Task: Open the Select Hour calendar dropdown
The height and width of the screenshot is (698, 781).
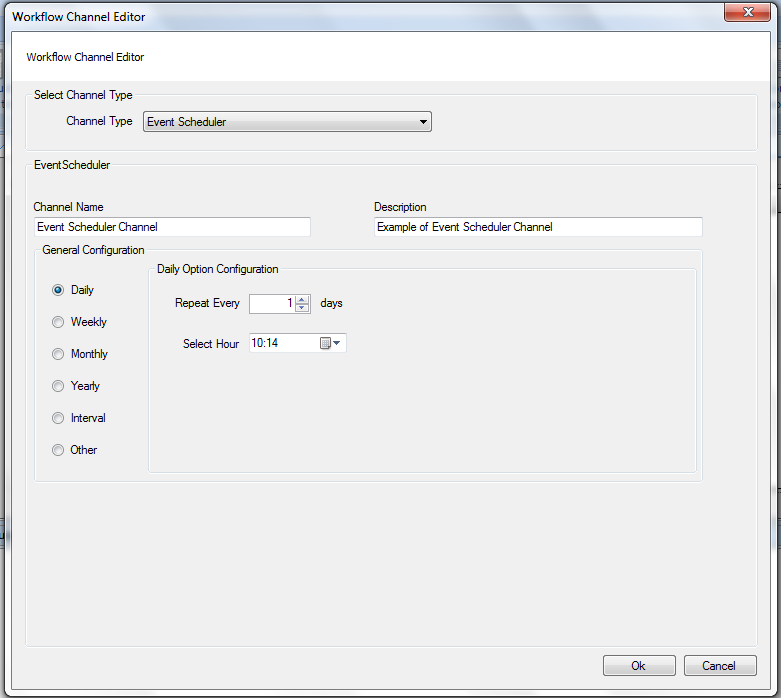Action: pos(331,343)
